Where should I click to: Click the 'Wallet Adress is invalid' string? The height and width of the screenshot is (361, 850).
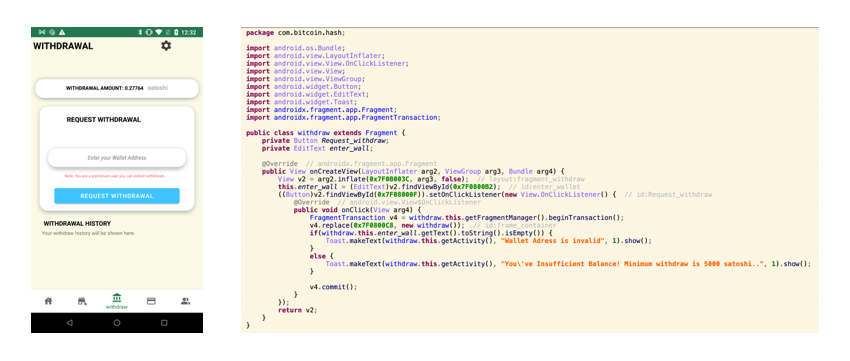[552, 240]
